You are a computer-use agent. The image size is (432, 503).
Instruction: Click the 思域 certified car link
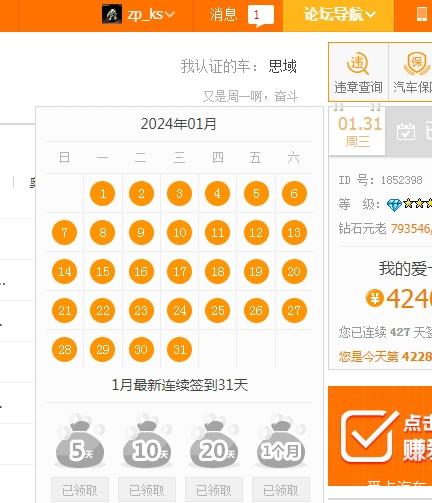(282, 66)
